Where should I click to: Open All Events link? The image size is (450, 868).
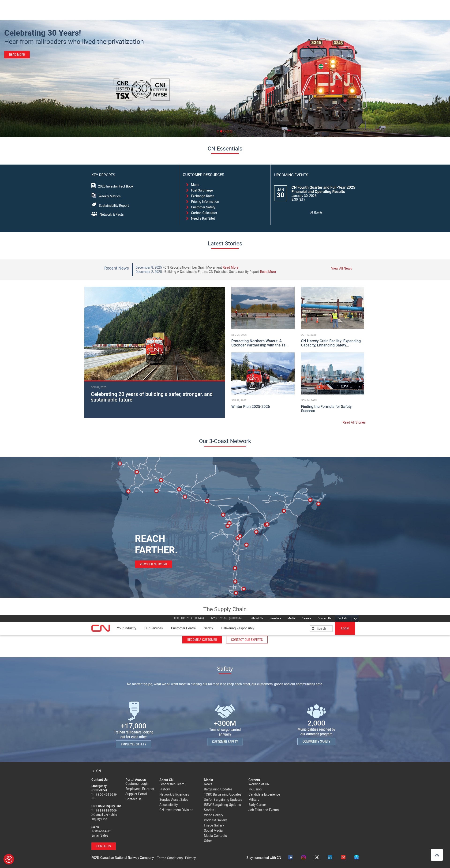pos(316,213)
